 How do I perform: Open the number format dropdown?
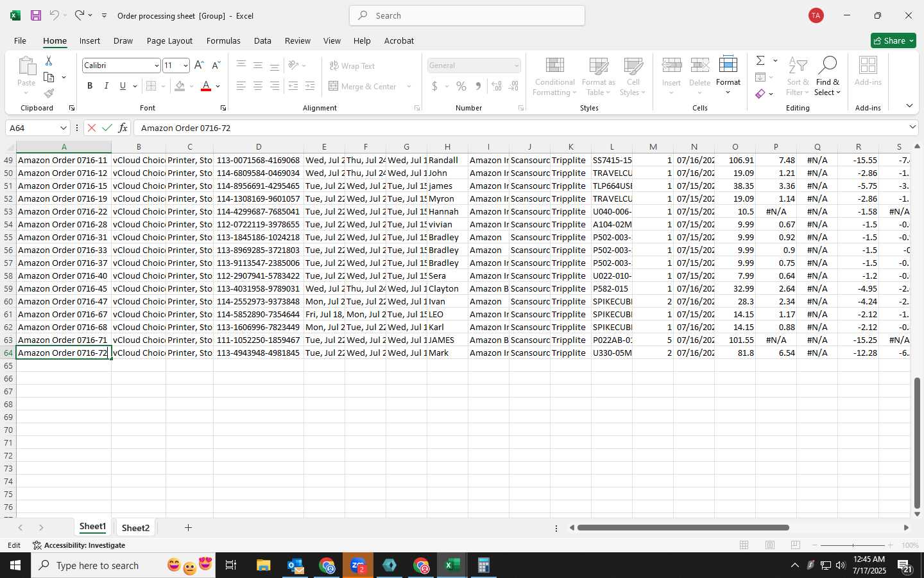516,66
